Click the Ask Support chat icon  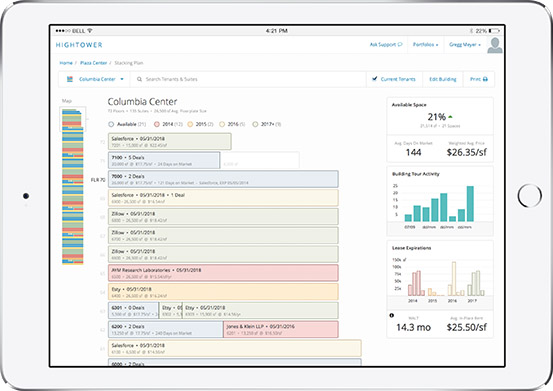click(400, 44)
